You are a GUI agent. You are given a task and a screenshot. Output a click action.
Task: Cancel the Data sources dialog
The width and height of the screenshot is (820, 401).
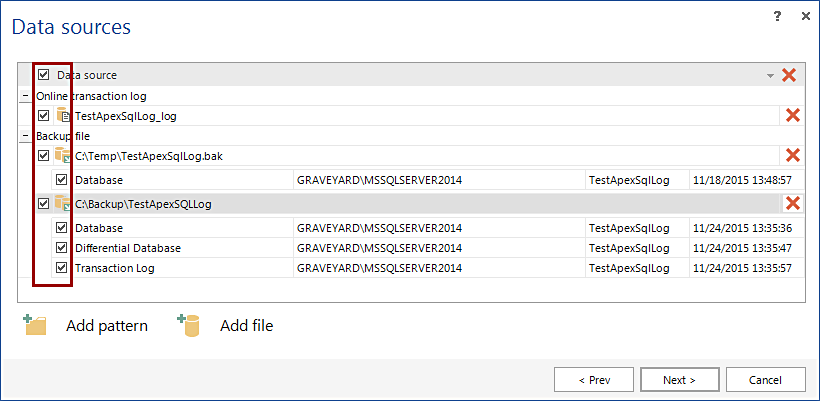(x=765, y=380)
